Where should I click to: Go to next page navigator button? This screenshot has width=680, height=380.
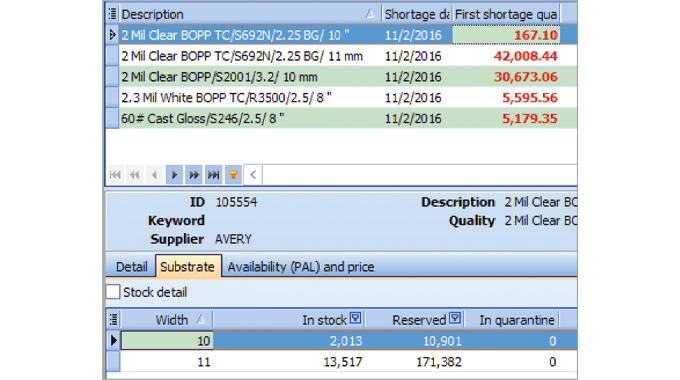pyautogui.click(x=194, y=175)
